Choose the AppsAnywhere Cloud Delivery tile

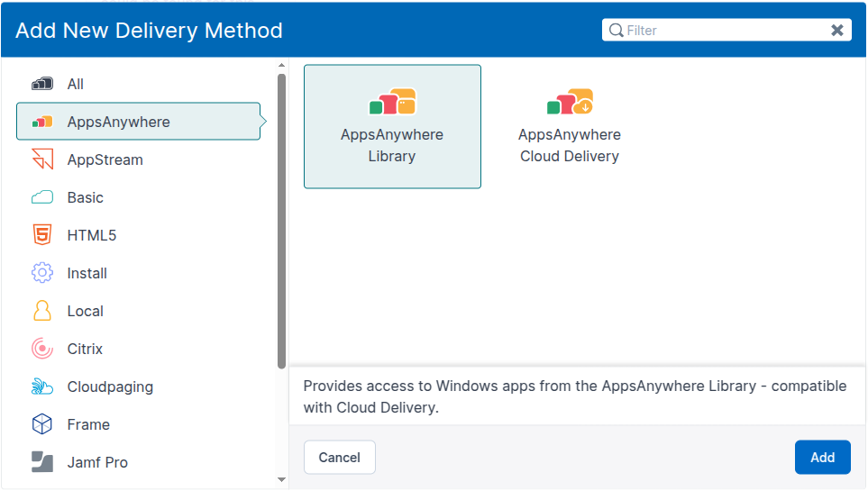[570, 126]
